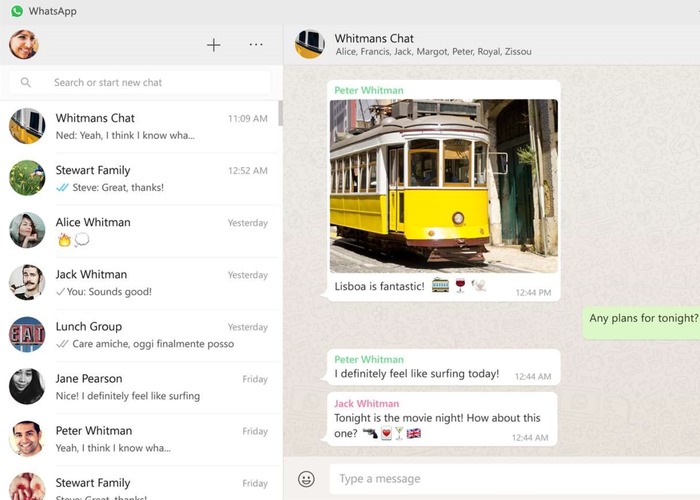Click the heart card emoji in Jack's message
700x500 pixels.
click(386, 433)
